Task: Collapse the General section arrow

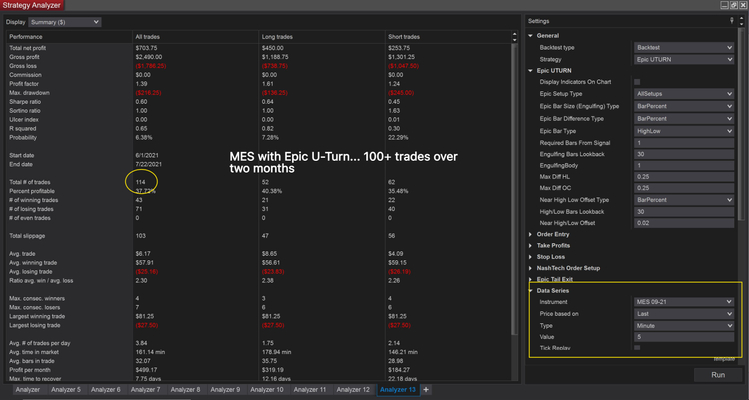Action: [x=530, y=35]
